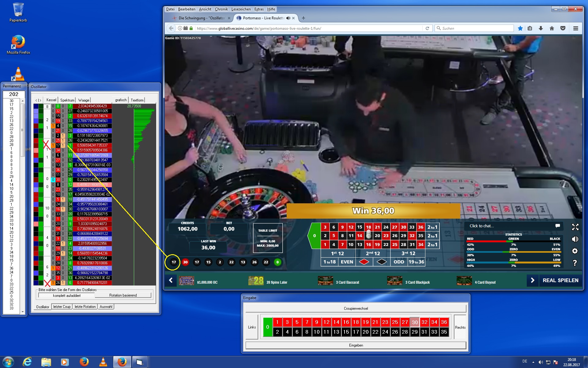588x368 pixels.
Task: Open the Firefox hamburger menu
Action: pos(576,28)
